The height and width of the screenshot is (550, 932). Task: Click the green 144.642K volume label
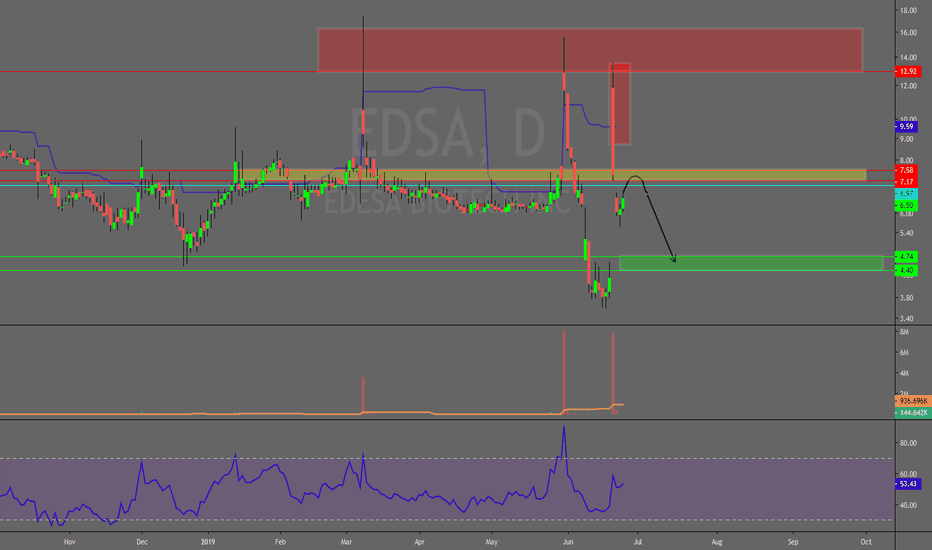[913, 413]
